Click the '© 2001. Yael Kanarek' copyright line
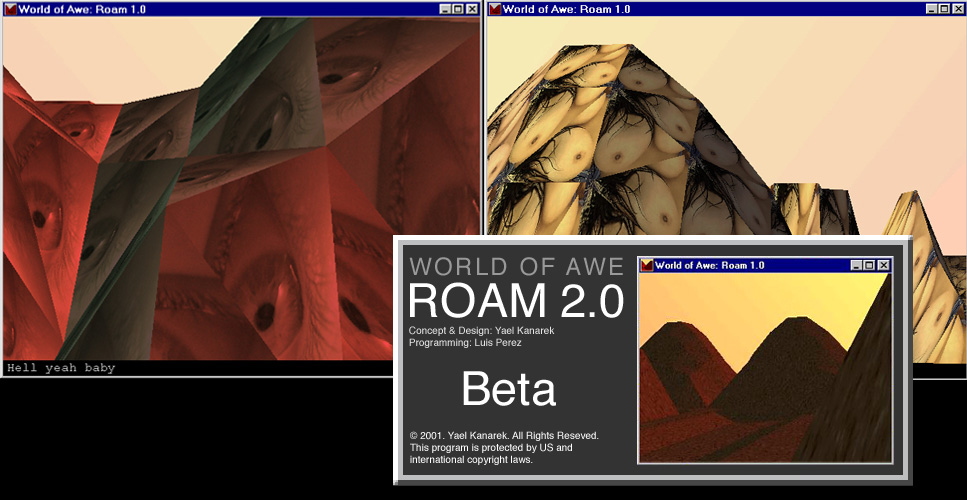Screen dimensions: 967x500 pyautogui.click(x=504, y=436)
